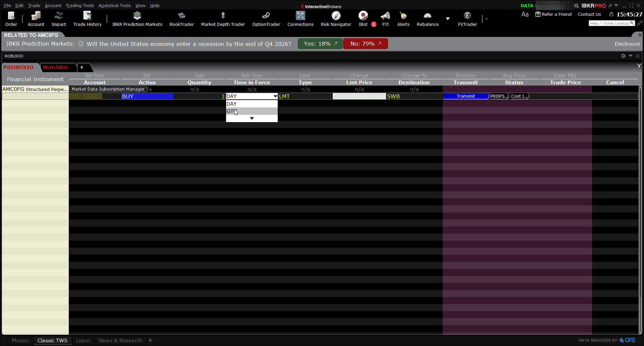Click the chain link icon under the clock

click(640, 23)
